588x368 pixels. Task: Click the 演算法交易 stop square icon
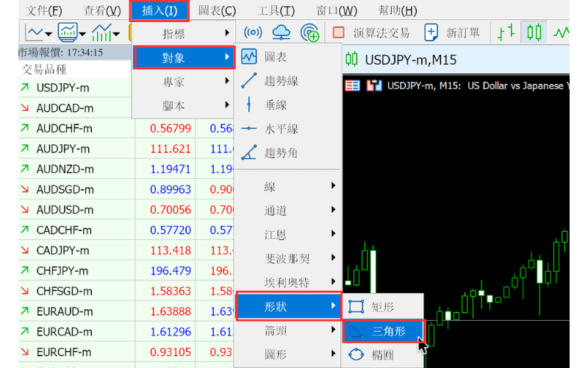[339, 32]
